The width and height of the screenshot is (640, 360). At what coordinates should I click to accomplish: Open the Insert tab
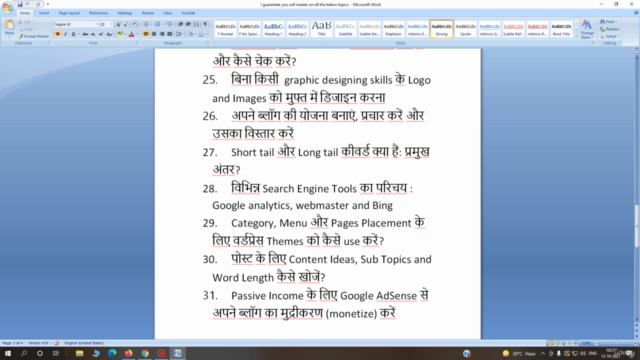pos(44,13)
